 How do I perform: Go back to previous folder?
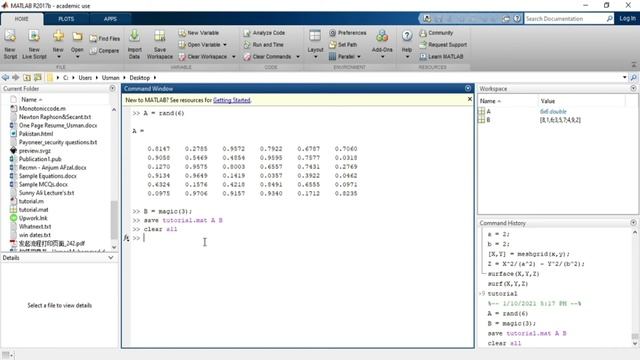click(5, 78)
